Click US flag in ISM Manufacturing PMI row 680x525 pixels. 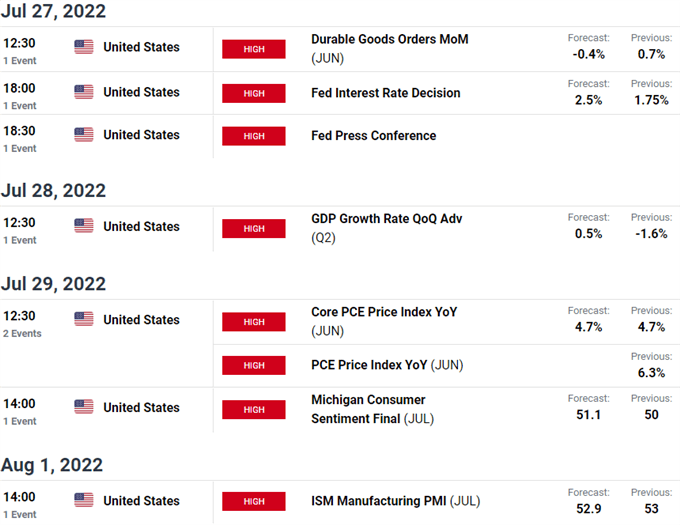84,500
